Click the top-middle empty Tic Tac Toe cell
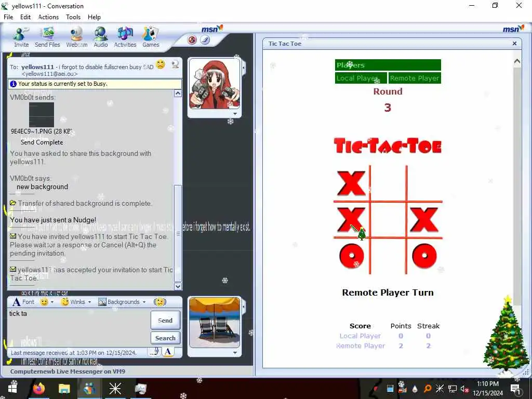The image size is (532, 399). click(388, 183)
